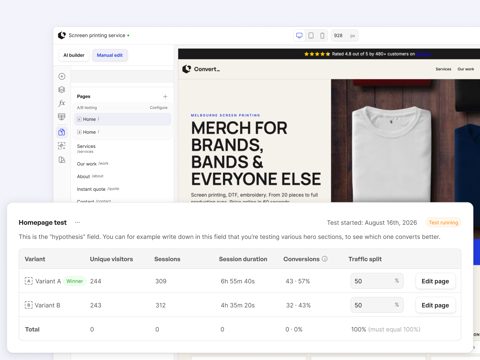Click the MERCH FOR BRANDS headline in preview
Viewport: 480px width, 360px height.
tap(256, 153)
